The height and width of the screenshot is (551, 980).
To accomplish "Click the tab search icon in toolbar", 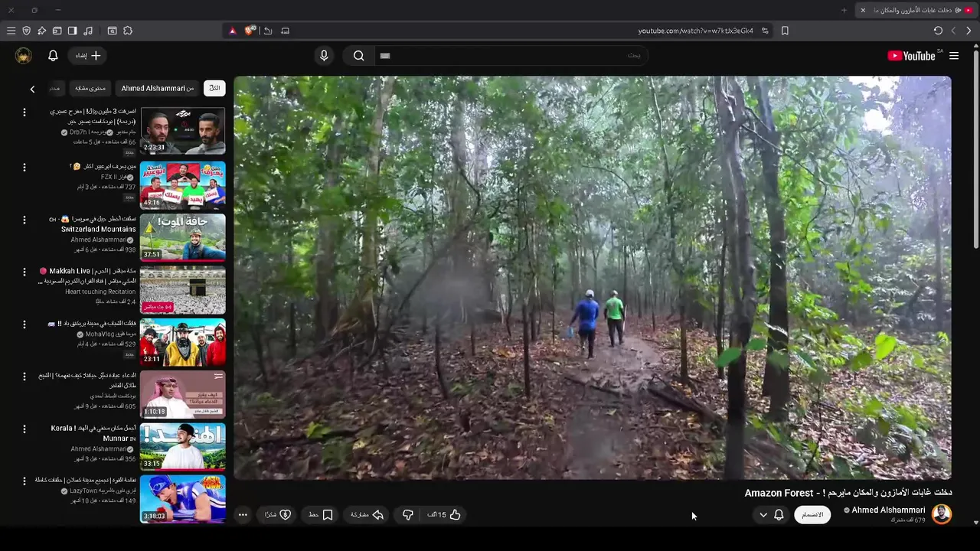I will coord(112,31).
